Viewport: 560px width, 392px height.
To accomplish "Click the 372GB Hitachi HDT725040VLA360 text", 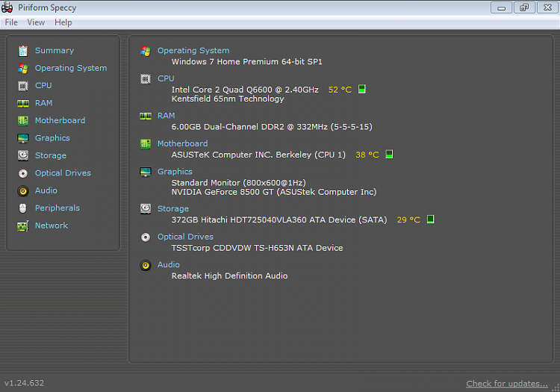I will click(279, 220).
